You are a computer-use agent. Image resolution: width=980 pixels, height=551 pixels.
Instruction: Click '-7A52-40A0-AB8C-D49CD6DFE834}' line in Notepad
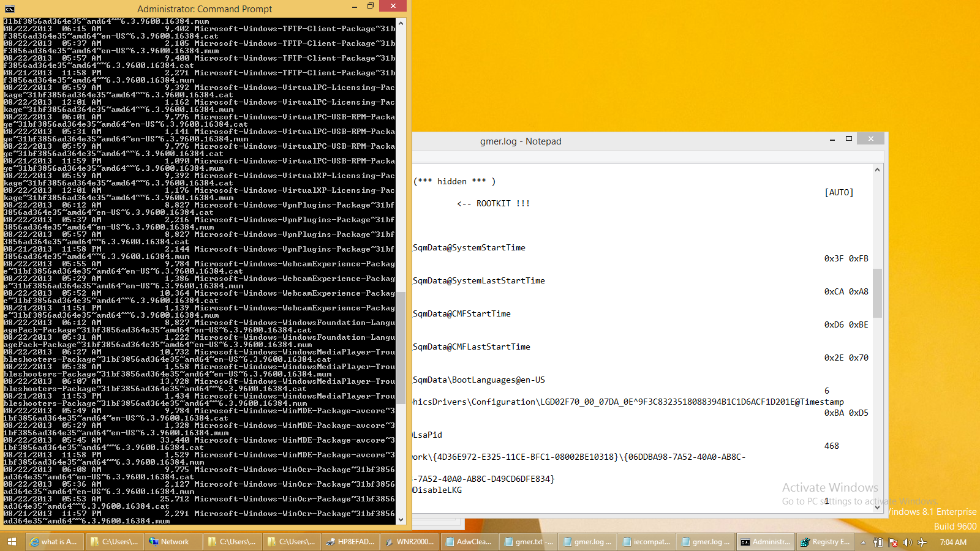coord(484,479)
